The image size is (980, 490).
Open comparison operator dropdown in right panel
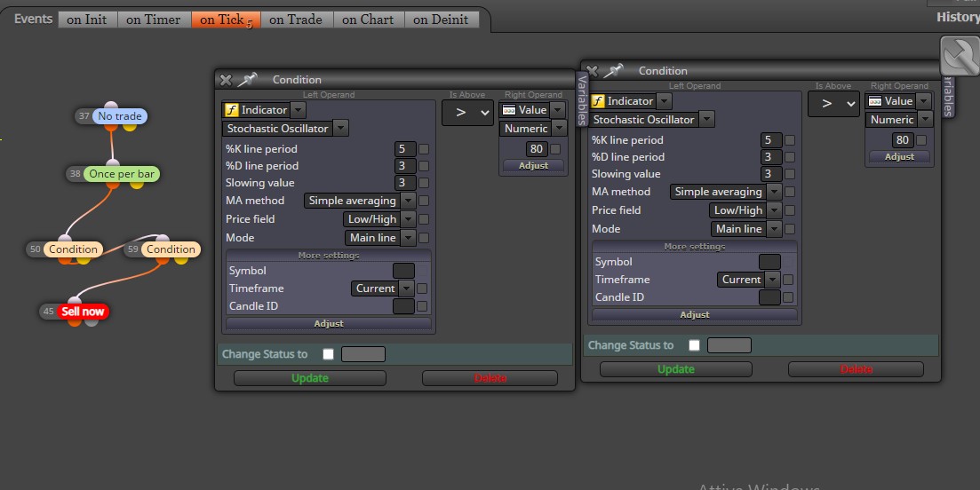click(x=833, y=104)
